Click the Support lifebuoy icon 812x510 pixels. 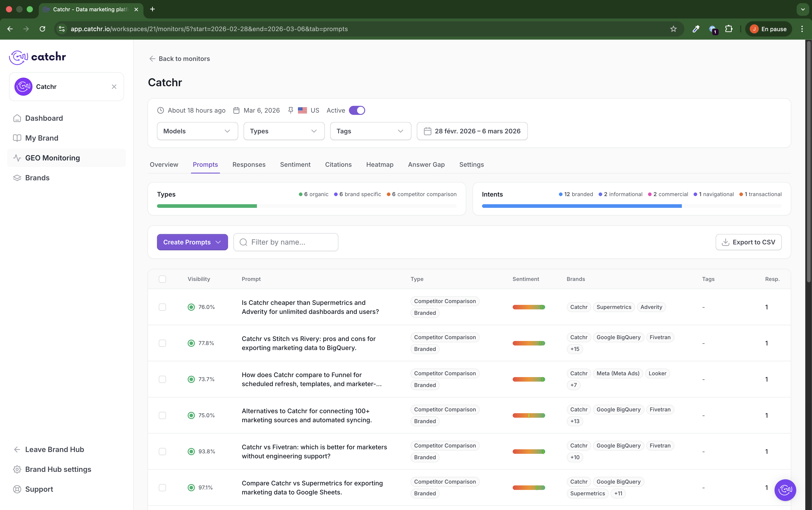click(x=17, y=489)
